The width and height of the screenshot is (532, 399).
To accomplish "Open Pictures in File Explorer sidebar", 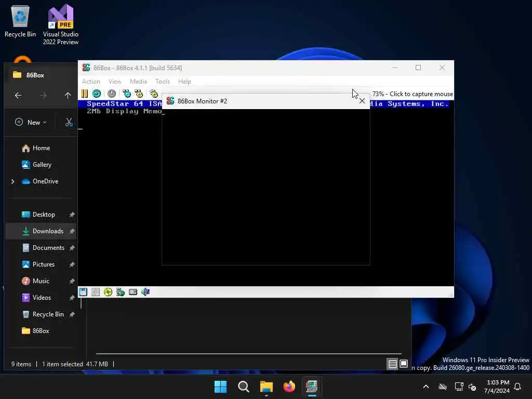I will coord(41,264).
